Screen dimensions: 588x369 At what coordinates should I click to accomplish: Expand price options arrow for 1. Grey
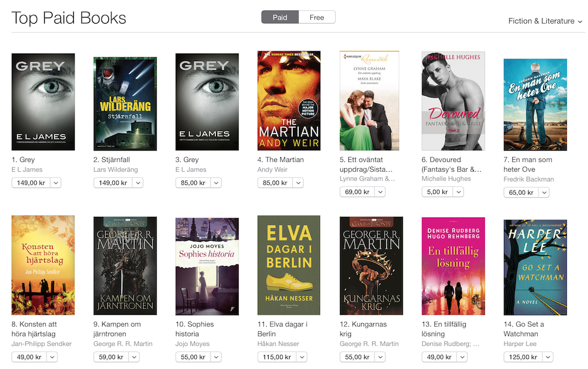56,183
